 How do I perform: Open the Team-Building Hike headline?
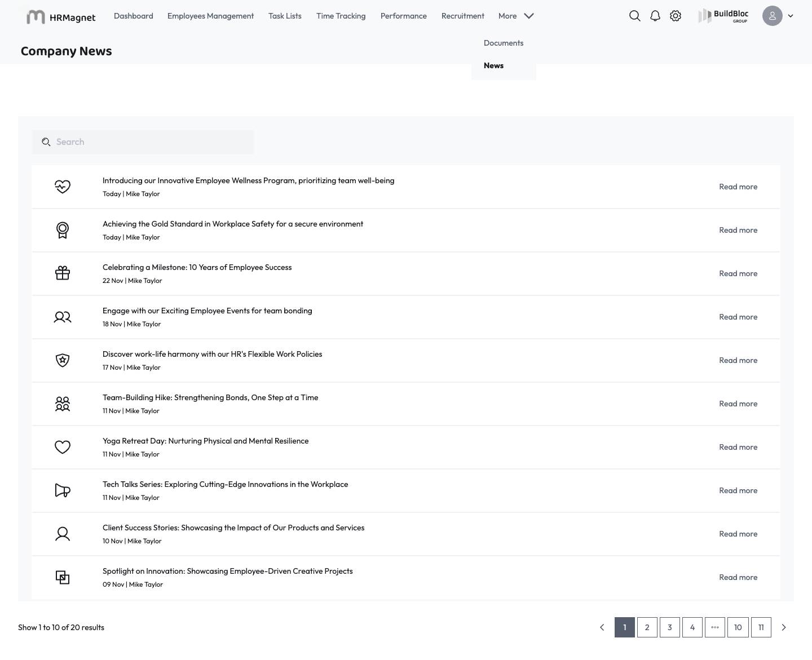pyautogui.click(x=210, y=397)
